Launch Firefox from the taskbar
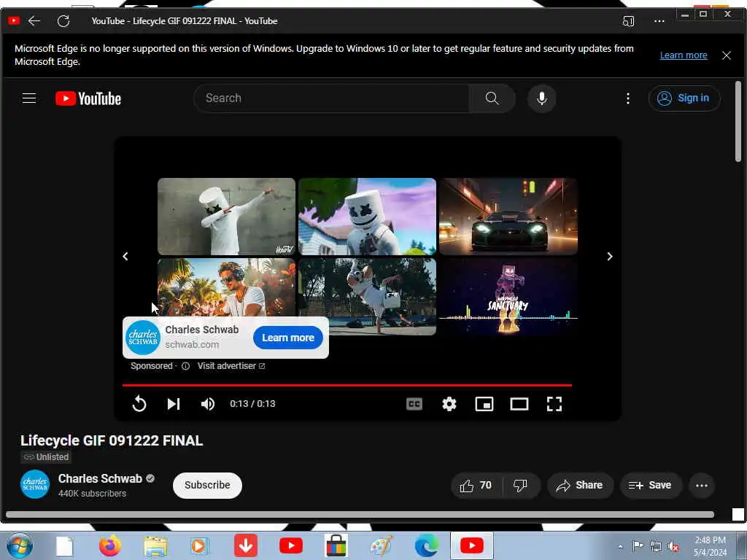Viewport: 747px width, 560px height. [x=109, y=546]
